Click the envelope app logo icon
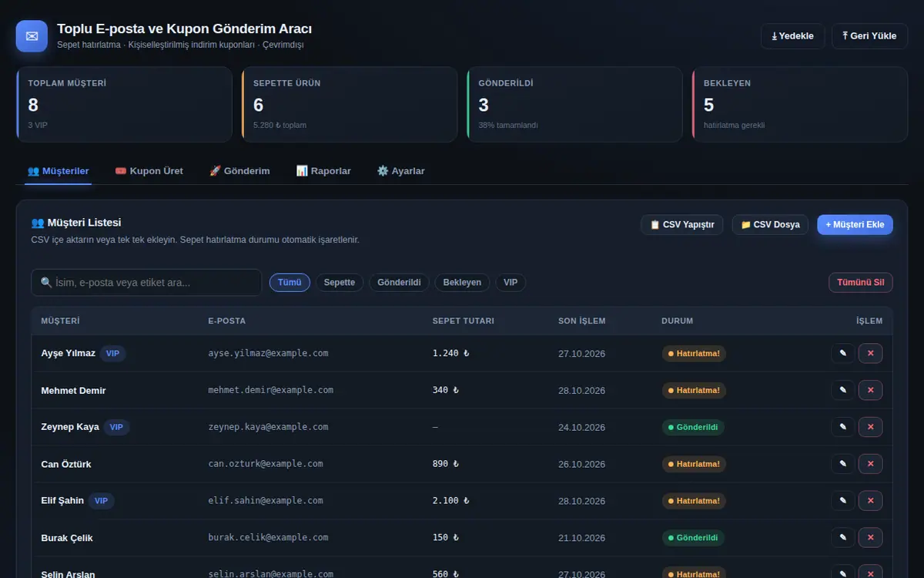Image resolution: width=924 pixels, height=578 pixels. pos(32,36)
